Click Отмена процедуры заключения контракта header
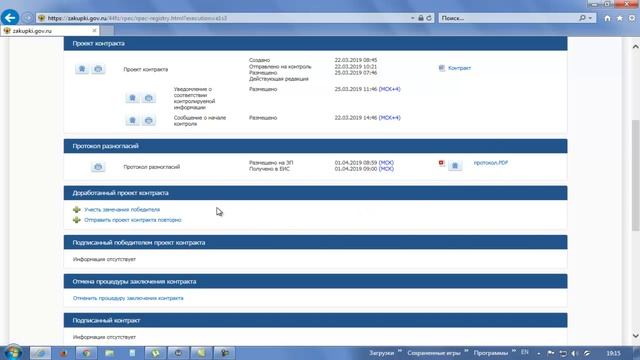The height and width of the screenshot is (360, 640). [316, 282]
